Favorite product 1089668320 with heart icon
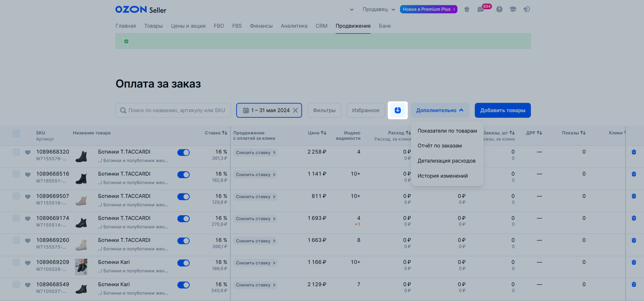 [28, 152]
